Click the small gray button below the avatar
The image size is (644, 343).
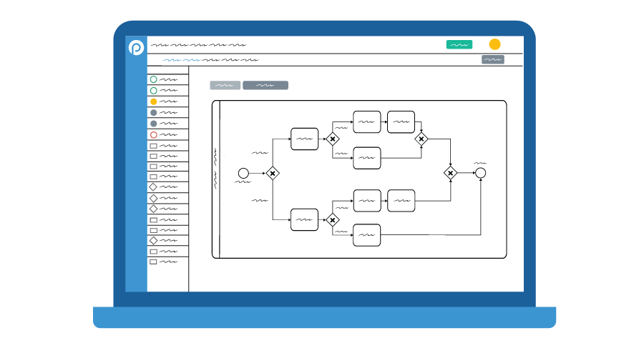[x=493, y=59]
